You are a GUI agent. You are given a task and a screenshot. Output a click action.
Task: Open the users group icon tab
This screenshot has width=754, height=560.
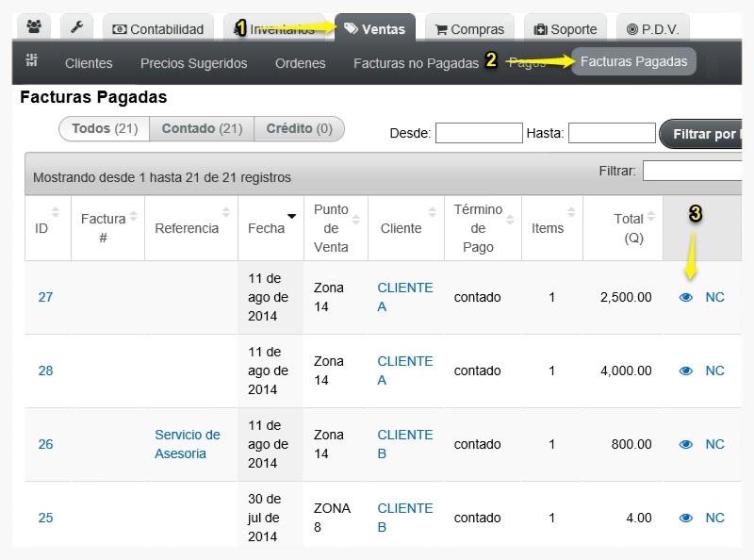[34, 27]
